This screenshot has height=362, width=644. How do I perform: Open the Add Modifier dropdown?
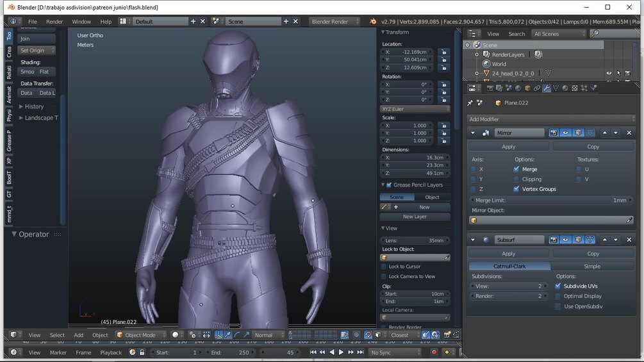click(x=551, y=119)
